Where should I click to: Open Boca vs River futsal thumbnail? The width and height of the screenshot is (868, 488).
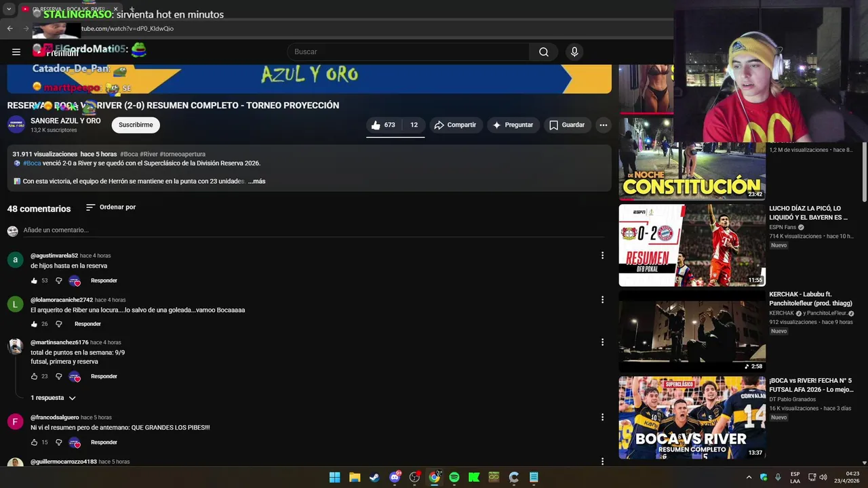pos(692,418)
